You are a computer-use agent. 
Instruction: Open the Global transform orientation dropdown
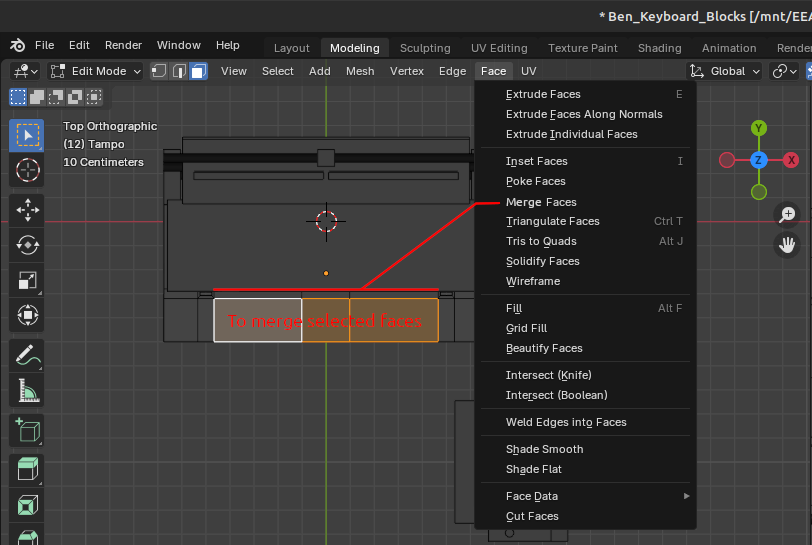725,71
